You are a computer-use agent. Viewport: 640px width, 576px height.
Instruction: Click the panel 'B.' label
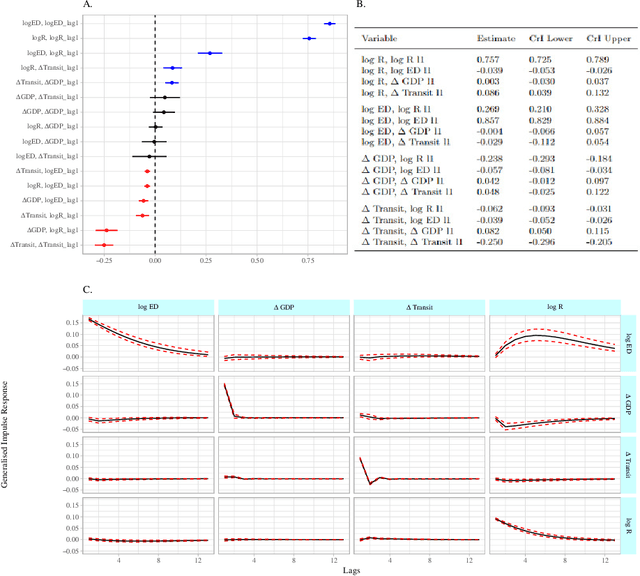pos(361,6)
